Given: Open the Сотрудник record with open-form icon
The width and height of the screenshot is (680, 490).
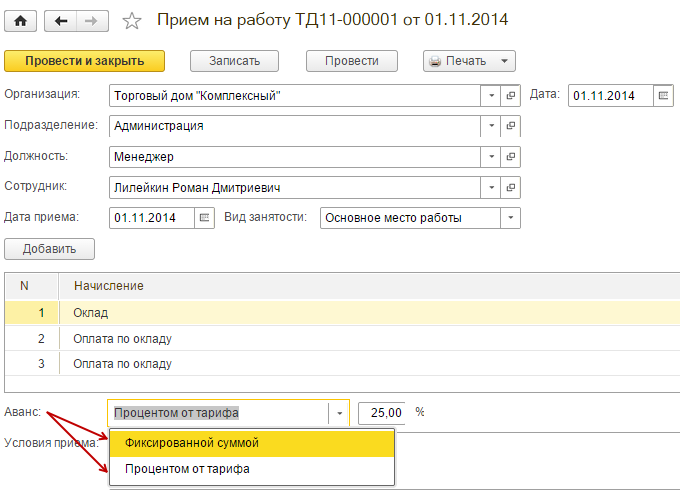Looking at the screenshot, I should 511,188.
